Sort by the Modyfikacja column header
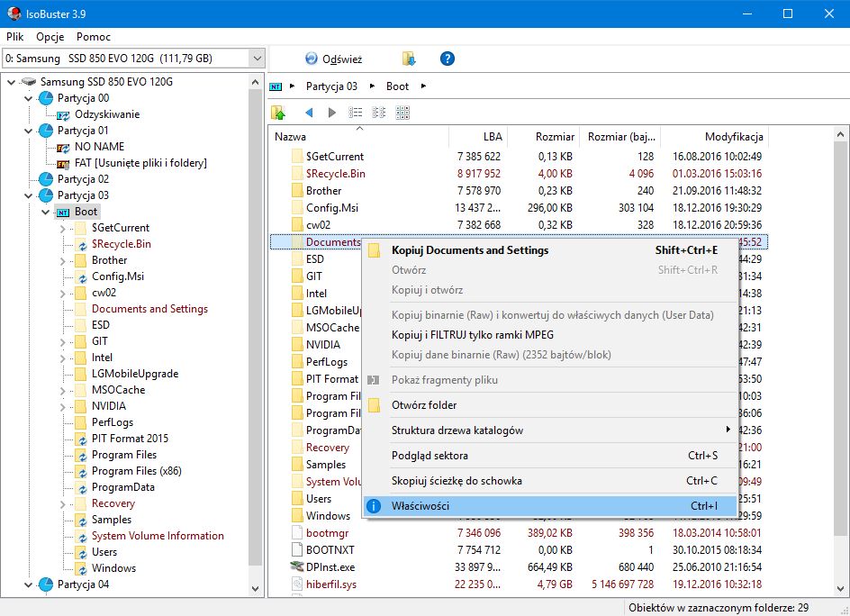The width and height of the screenshot is (850, 616). 715,137
